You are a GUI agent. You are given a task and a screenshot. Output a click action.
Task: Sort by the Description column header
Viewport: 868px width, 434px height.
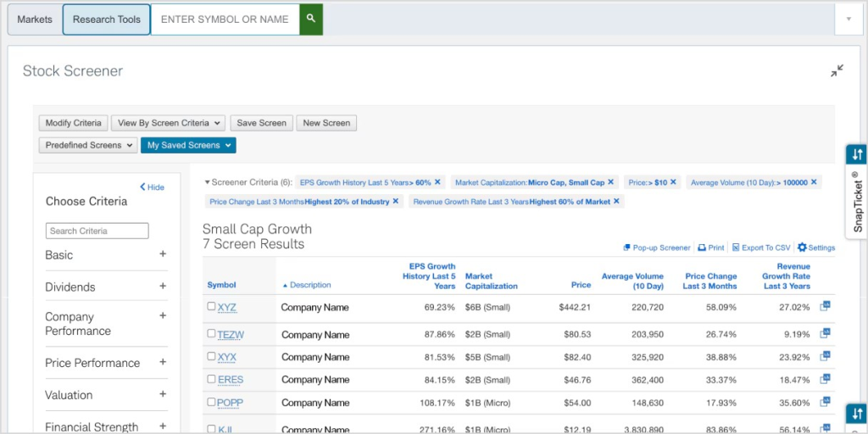point(307,285)
